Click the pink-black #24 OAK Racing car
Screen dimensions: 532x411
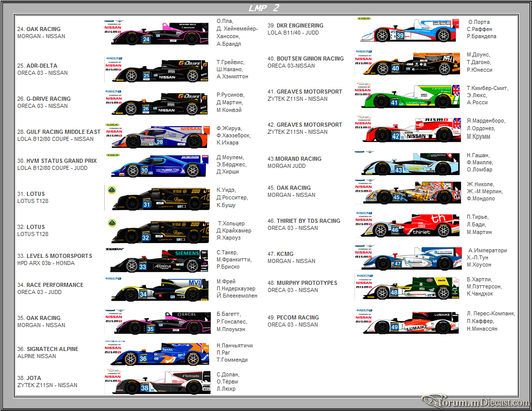point(160,34)
